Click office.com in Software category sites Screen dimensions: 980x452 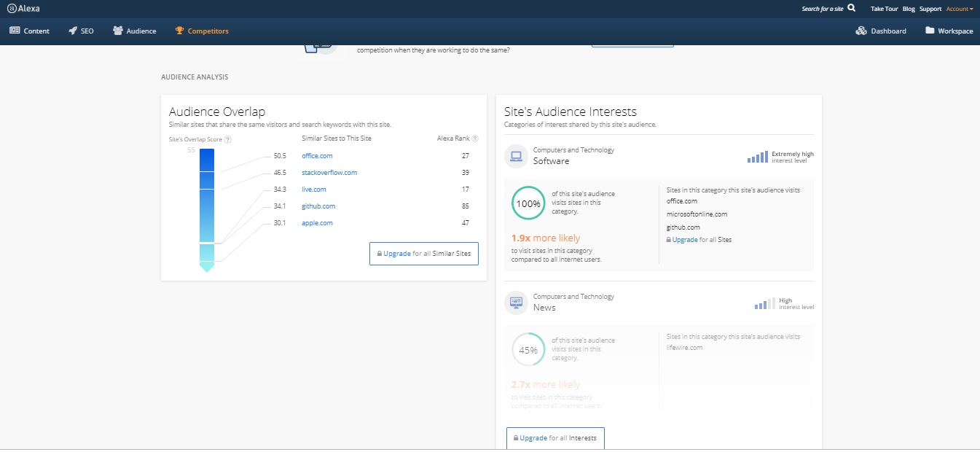click(682, 201)
